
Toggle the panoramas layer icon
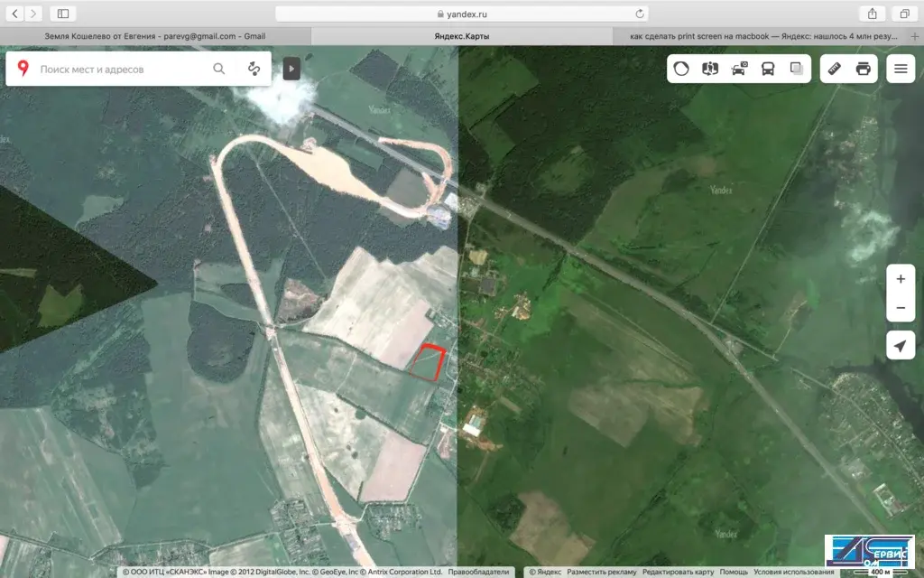tap(710, 69)
